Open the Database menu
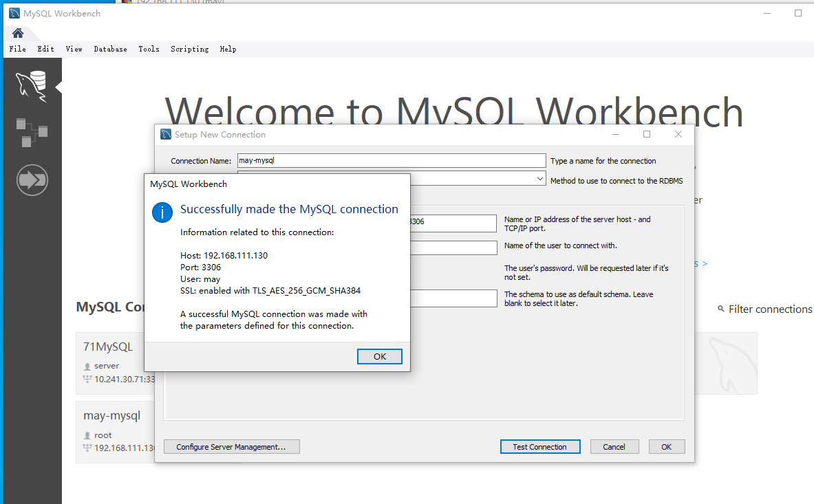Screen dimensions: 814x504 coord(110,49)
